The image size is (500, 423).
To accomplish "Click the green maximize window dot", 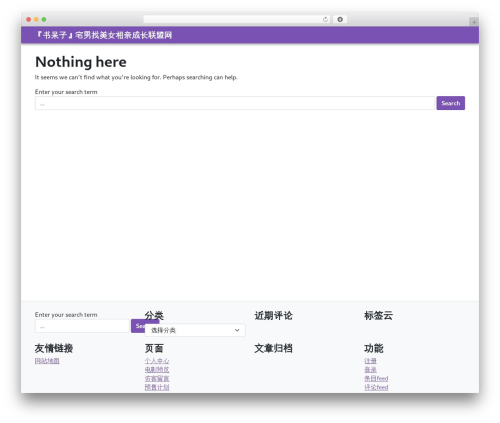I will [x=44, y=19].
